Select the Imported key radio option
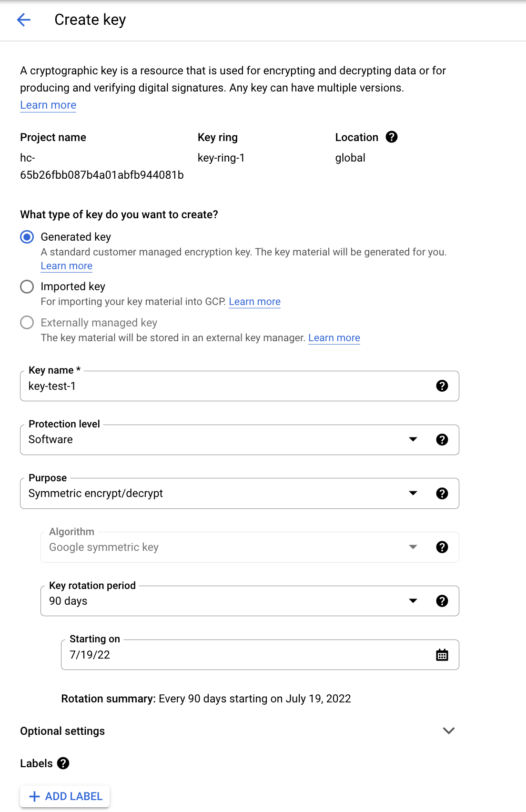Image resolution: width=526 pixels, height=812 pixels. pyautogui.click(x=27, y=286)
